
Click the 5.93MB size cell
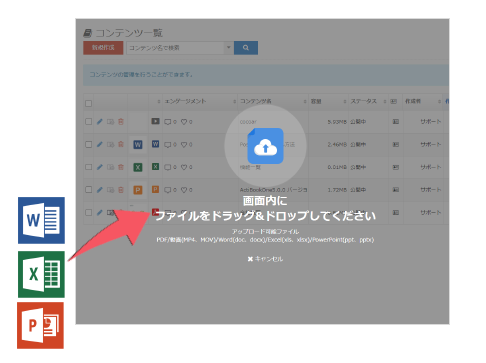pyautogui.click(x=337, y=122)
